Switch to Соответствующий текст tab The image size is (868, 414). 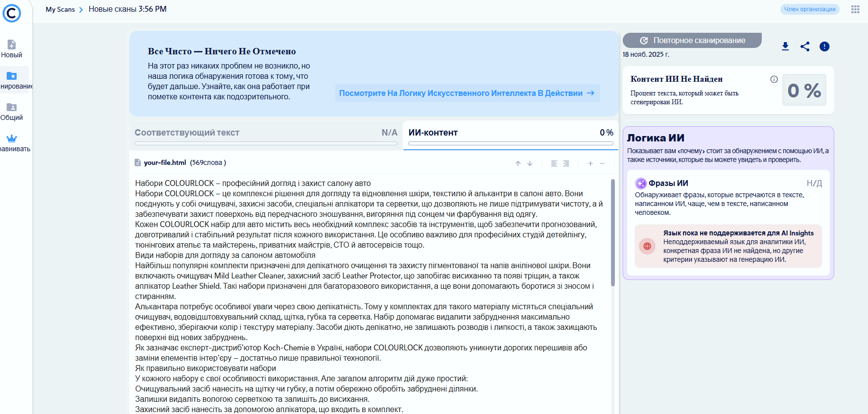coord(266,135)
